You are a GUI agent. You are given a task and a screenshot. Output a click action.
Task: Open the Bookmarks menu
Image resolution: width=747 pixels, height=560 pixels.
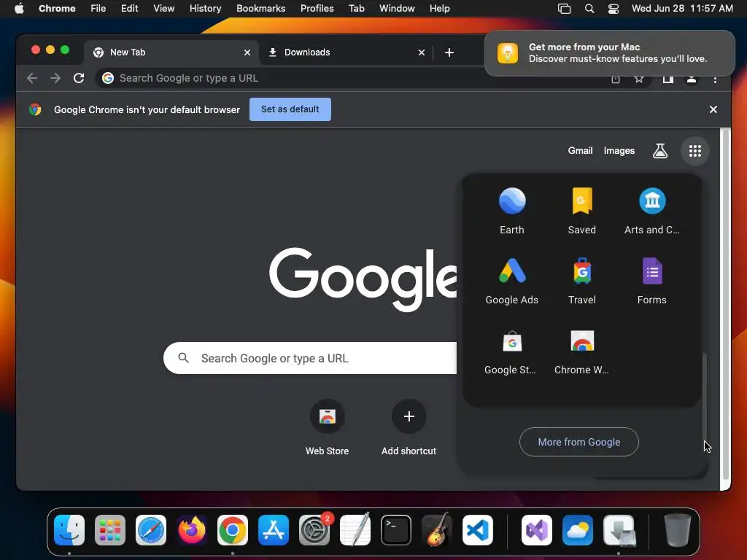coord(260,9)
